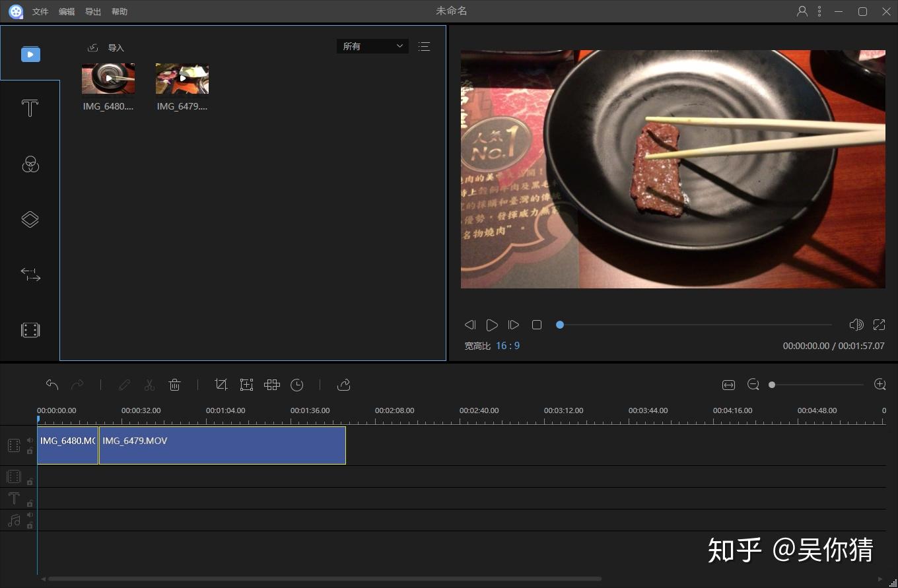Select the Zoom frame tool
This screenshot has height=588, width=898.
[x=246, y=385]
